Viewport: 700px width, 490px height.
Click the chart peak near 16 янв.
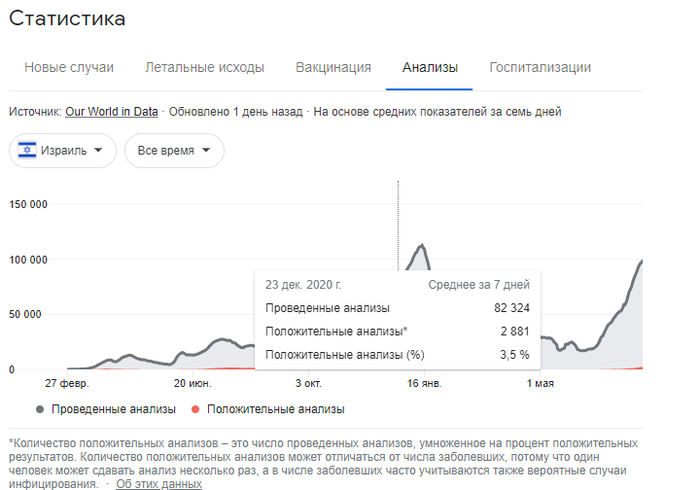(422, 245)
